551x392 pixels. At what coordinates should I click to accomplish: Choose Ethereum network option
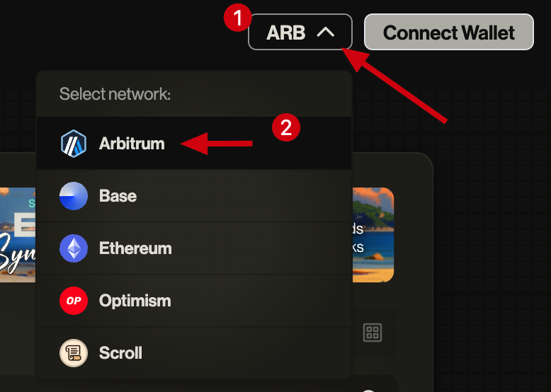[194, 248]
